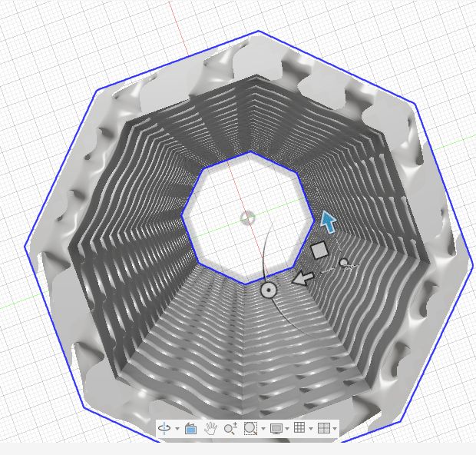Open Display Settings monitor icon

pos(276,429)
